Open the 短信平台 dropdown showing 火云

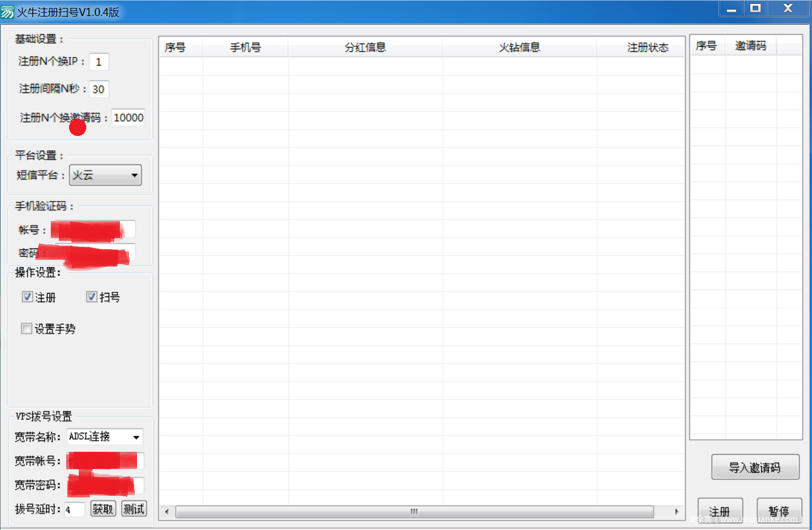click(x=106, y=175)
